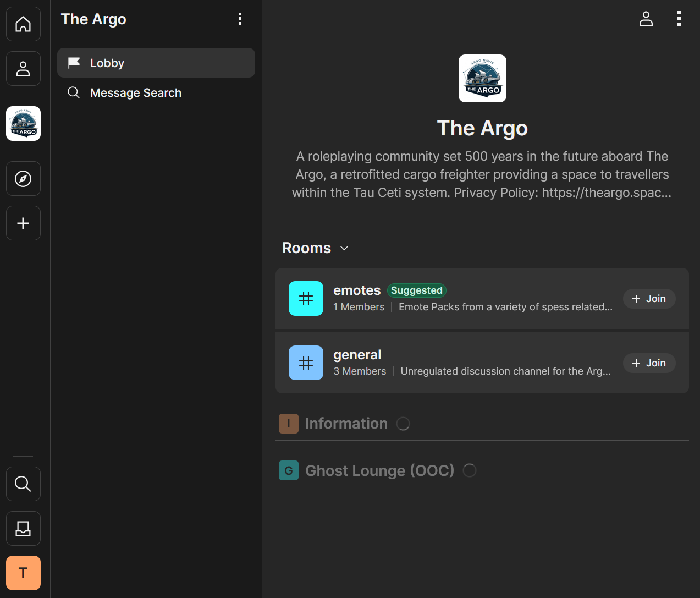700x598 pixels.
Task: Open the Home view in the left sidebar
Action: (23, 24)
